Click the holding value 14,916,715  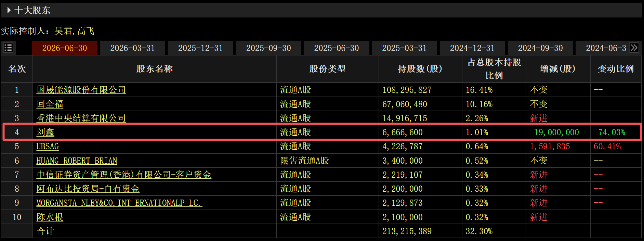[x=405, y=118]
